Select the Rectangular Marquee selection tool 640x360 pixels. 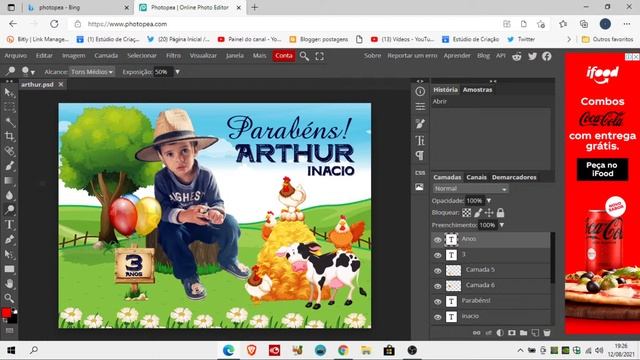point(9,107)
